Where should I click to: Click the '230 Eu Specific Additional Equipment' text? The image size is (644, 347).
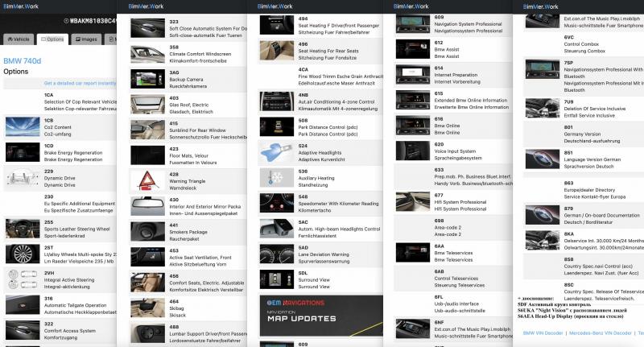click(80, 200)
